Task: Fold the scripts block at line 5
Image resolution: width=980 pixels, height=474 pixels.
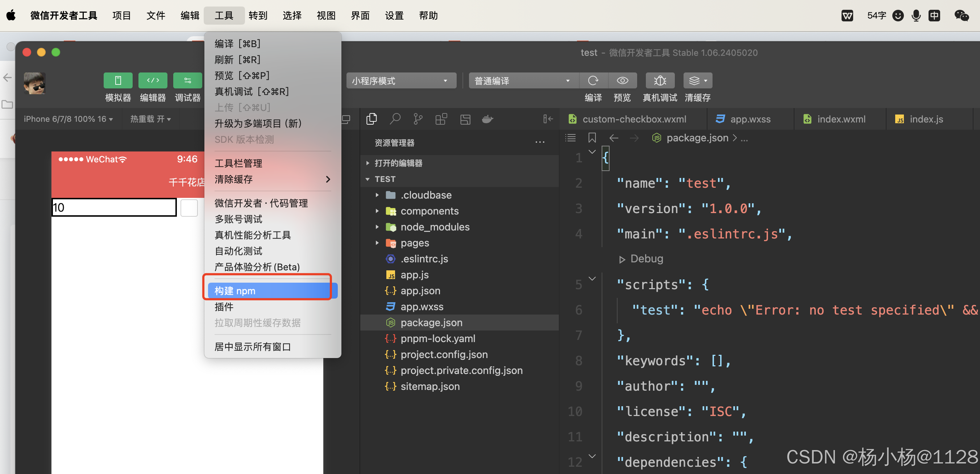Action: coord(592,278)
